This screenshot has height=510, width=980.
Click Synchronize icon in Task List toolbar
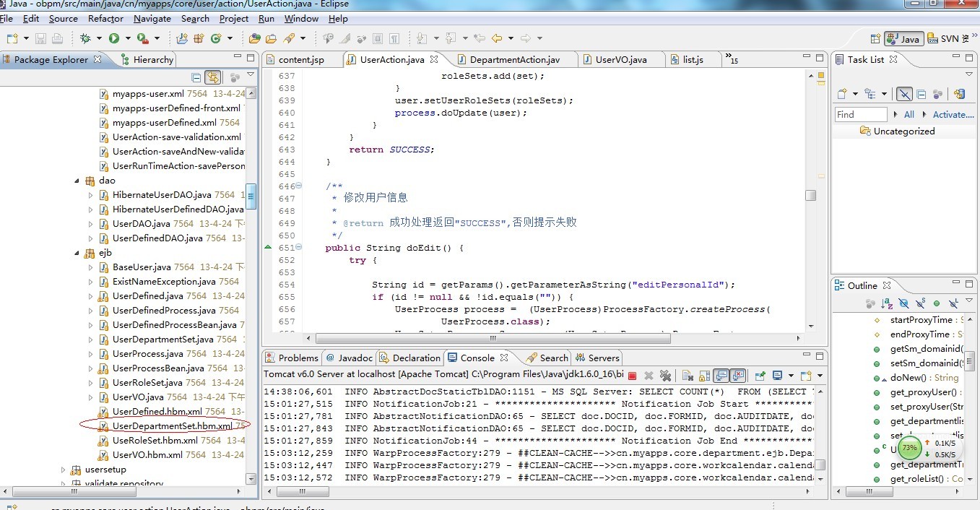(x=959, y=94)
